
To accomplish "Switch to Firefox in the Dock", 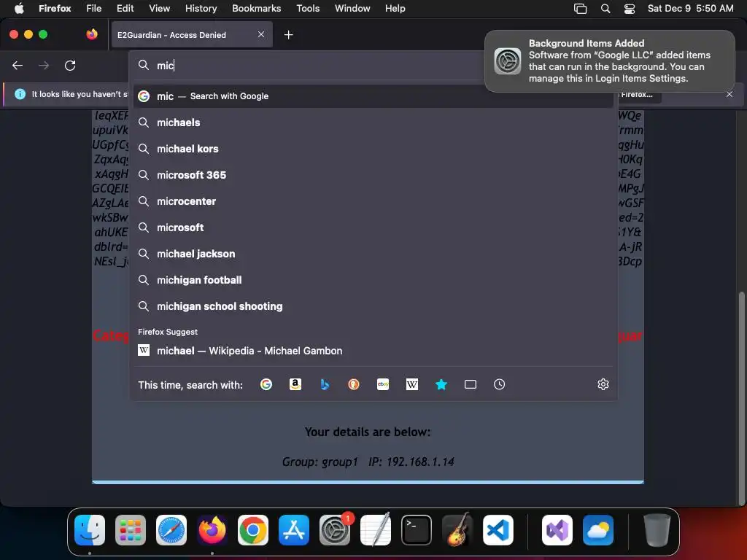I will [x=212, y=530].
